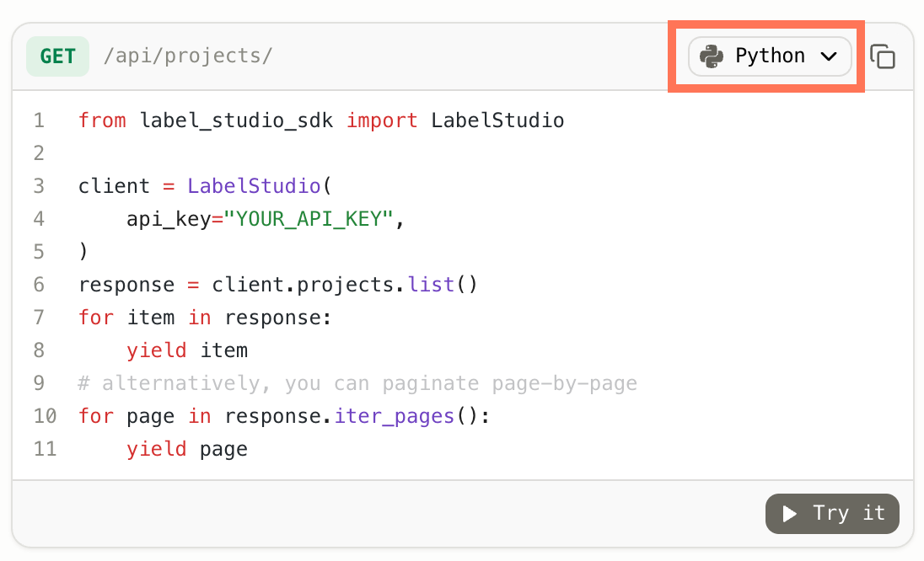Copy the code snippet using the copy icon

click(x=882, y=56)
